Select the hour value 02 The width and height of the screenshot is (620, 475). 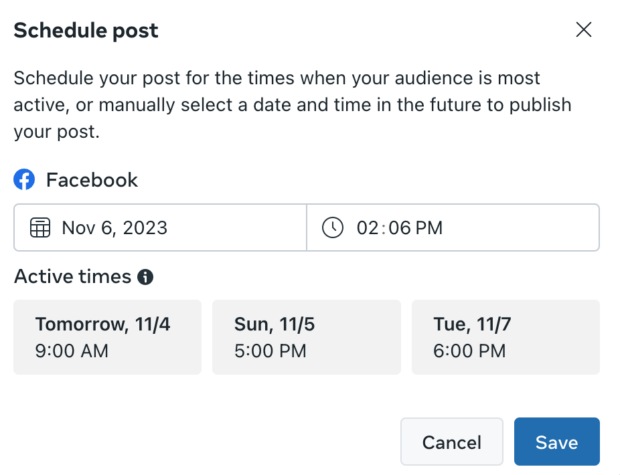tap(368, 228)
